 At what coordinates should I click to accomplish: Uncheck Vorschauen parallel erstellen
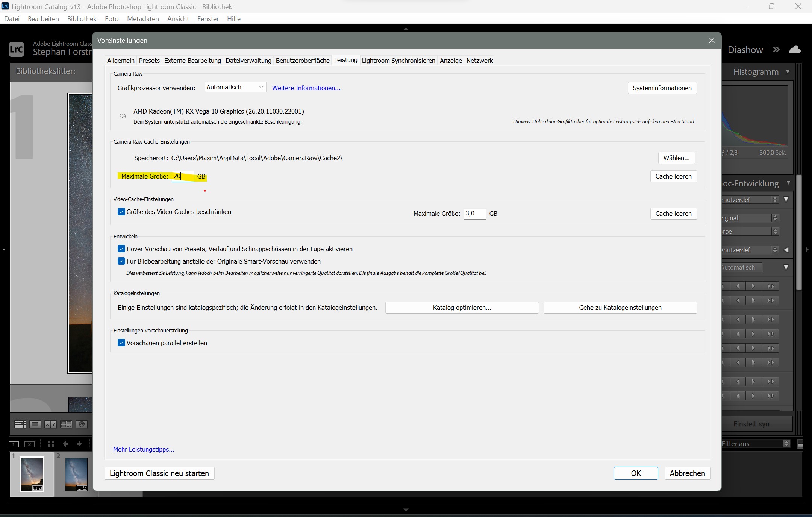tap(121, 343)
